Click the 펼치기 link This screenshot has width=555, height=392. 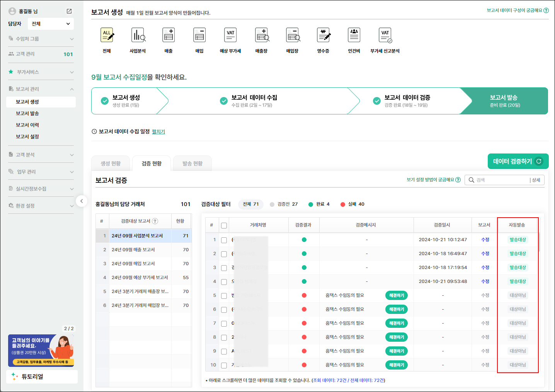(158, 132)
